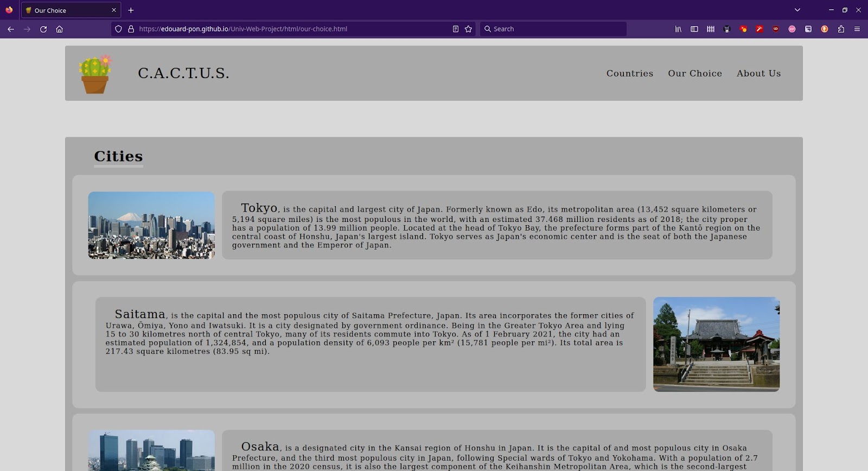Viewport: 868px width, 471px height.
Task: Open the uBlock Origin extension
Action: [776, 29]
